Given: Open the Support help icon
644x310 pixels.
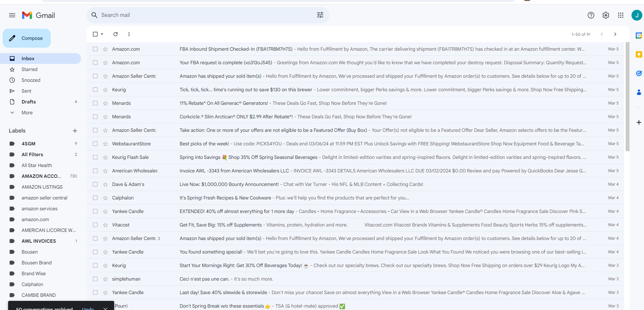Looking at the screenshot, I should pyautogui.click(x=591, y=15).
